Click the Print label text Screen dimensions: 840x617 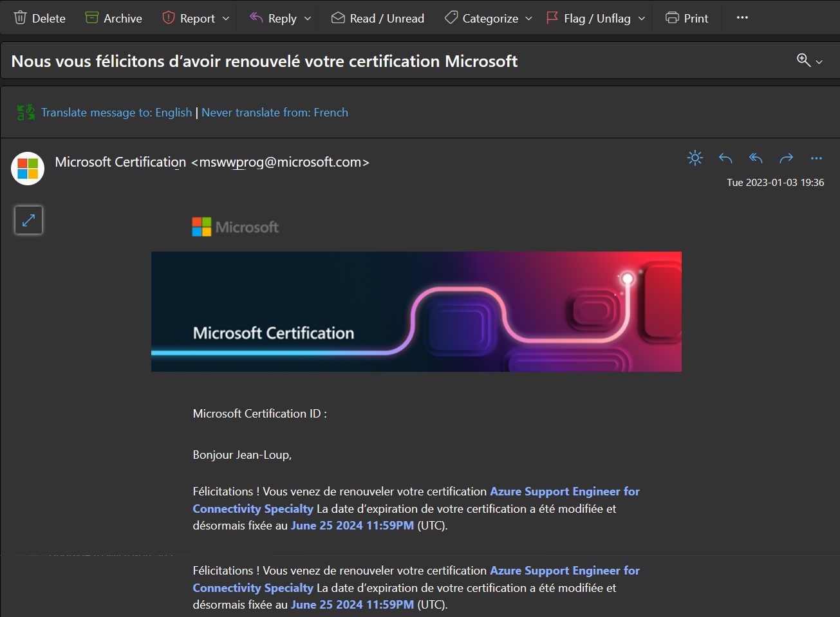coord(696,19)
